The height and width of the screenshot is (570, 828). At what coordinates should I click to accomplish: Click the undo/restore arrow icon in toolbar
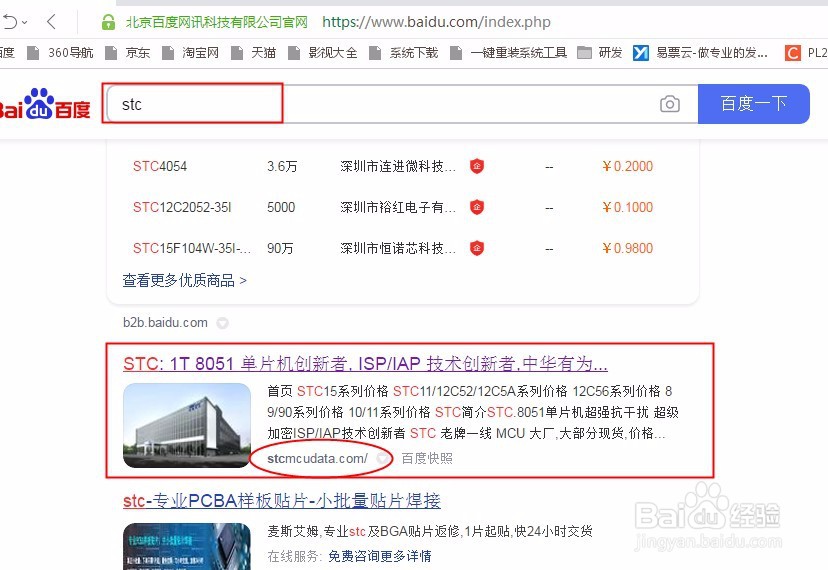[10, 22]
